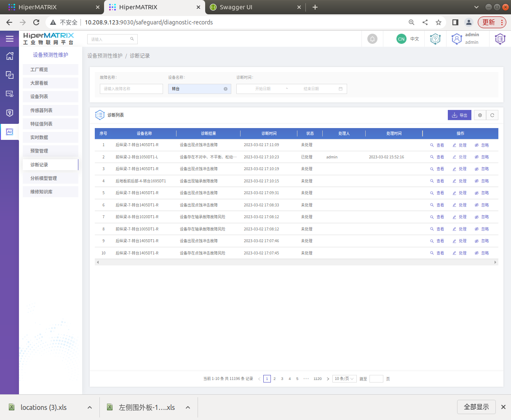Open browser tab search chevron
The width and height of the screenshot is (511, 420).
pyautogui.click(x=476, y=7)
